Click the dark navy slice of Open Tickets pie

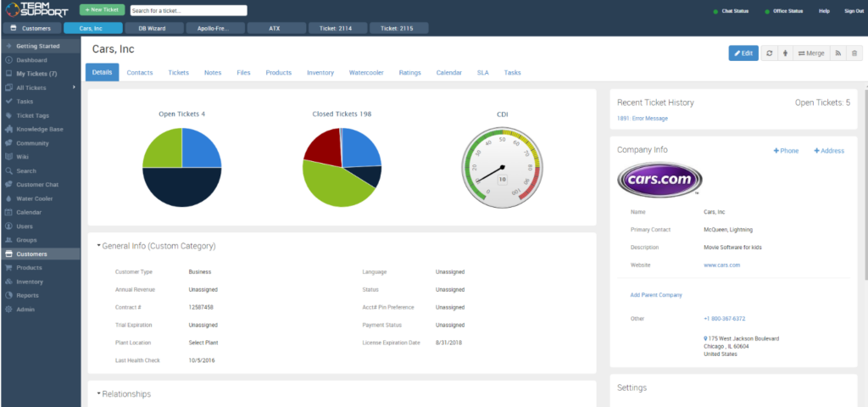pyautogui.click(x=182, y=187)
